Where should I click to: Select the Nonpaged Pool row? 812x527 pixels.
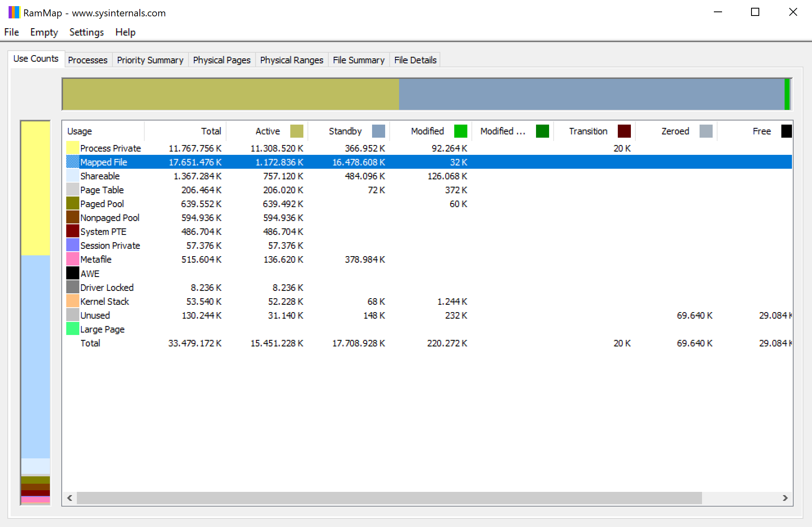pyautogui.click(x=110, y=218)
